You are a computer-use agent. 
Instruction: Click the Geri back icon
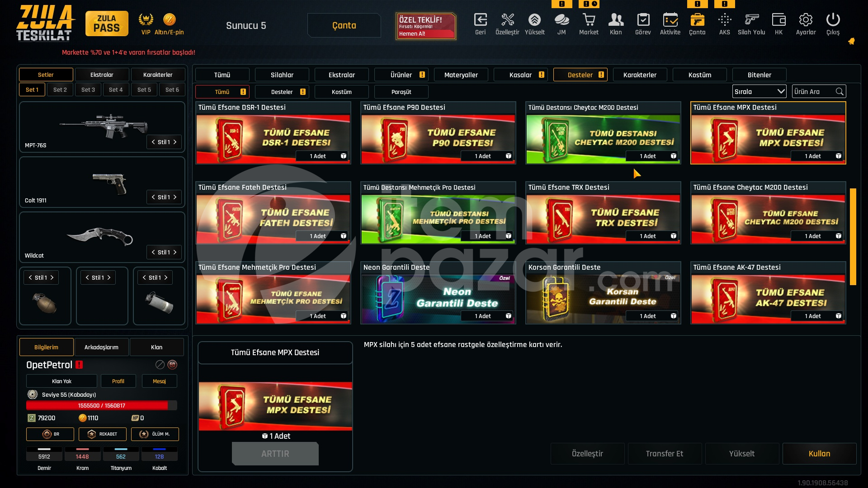480,20
